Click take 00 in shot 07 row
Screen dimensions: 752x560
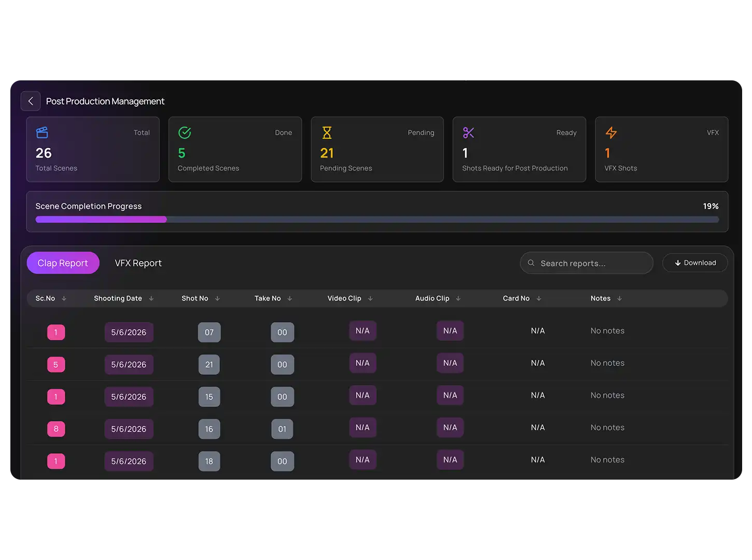pyautogui.click(x=282, y=332)
